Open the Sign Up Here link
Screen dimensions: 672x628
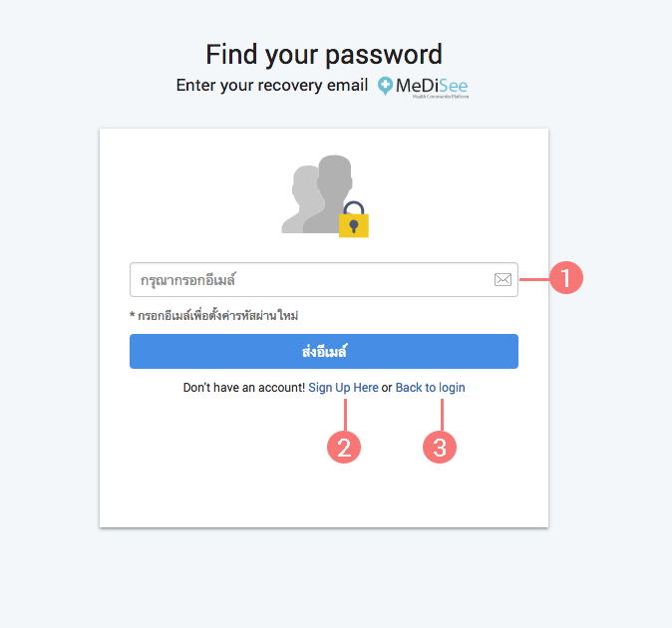click(x=343, y=388)
